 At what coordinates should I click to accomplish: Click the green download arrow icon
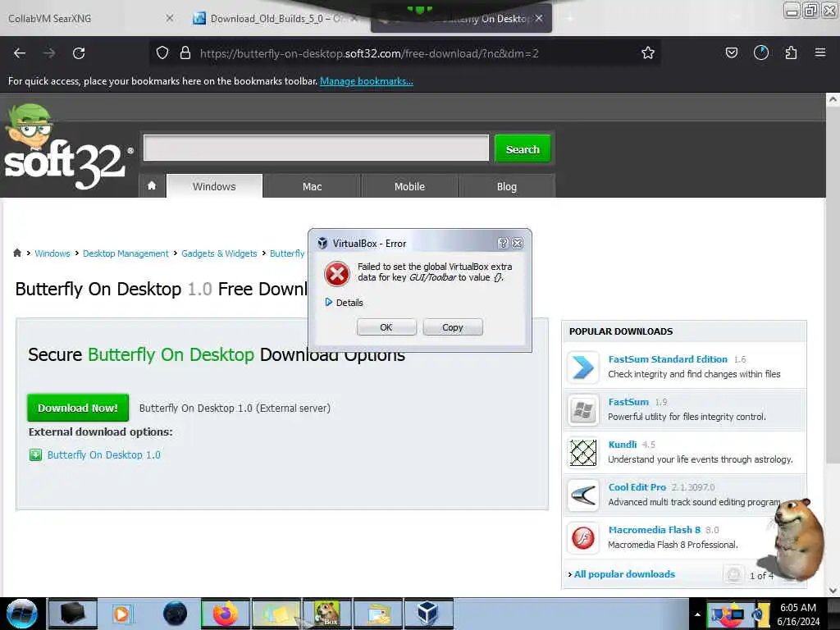pyautogui.click(x=35, y=454)
